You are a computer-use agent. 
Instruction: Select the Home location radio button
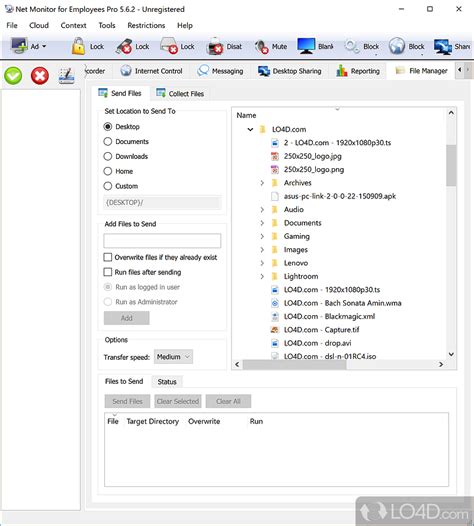108,171
